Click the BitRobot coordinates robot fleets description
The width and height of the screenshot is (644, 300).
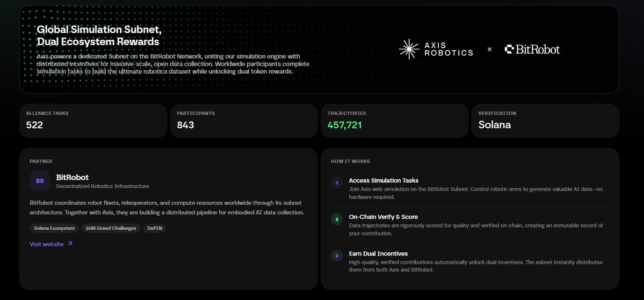pos(167,208)
